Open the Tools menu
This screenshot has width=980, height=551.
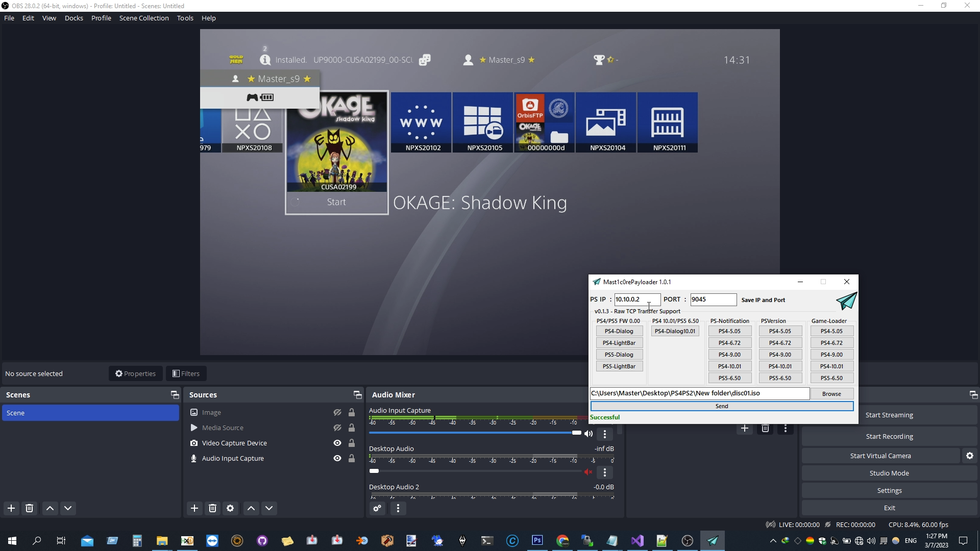[x=185, y=18]
